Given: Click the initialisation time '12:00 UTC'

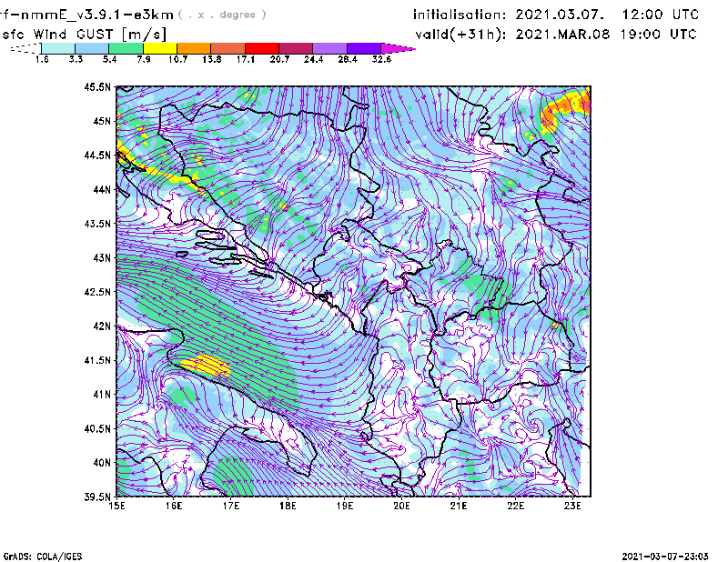Looking at the screenshot, I should [x=661, y=15].
